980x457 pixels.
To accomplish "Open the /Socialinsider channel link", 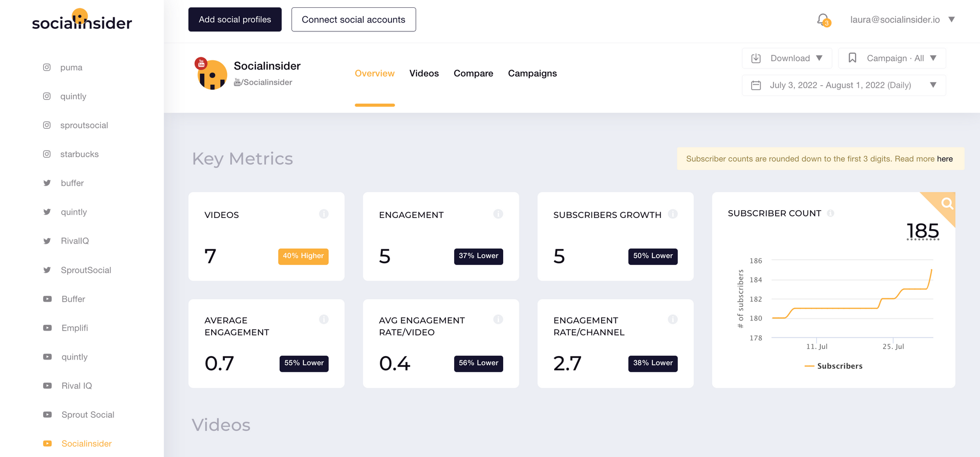I will [263, 82].
